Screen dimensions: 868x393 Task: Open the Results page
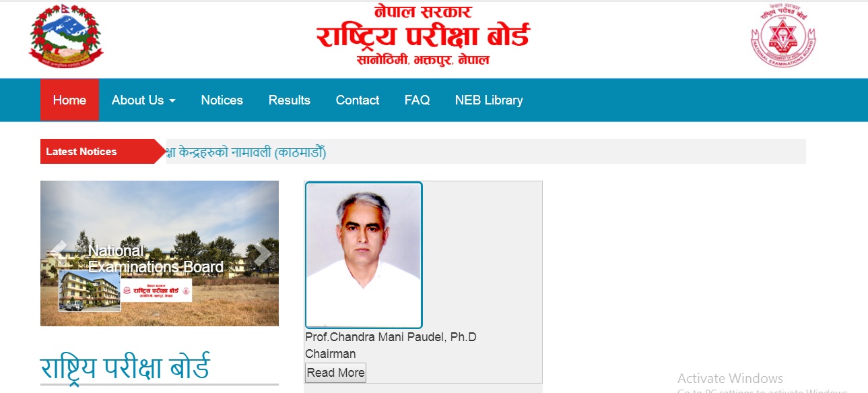pos(290,100)
